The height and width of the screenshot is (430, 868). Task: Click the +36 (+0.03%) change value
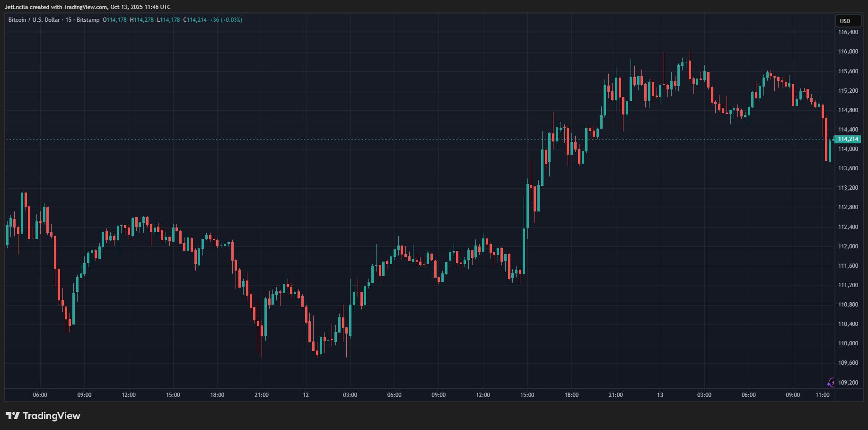[226, 20]
